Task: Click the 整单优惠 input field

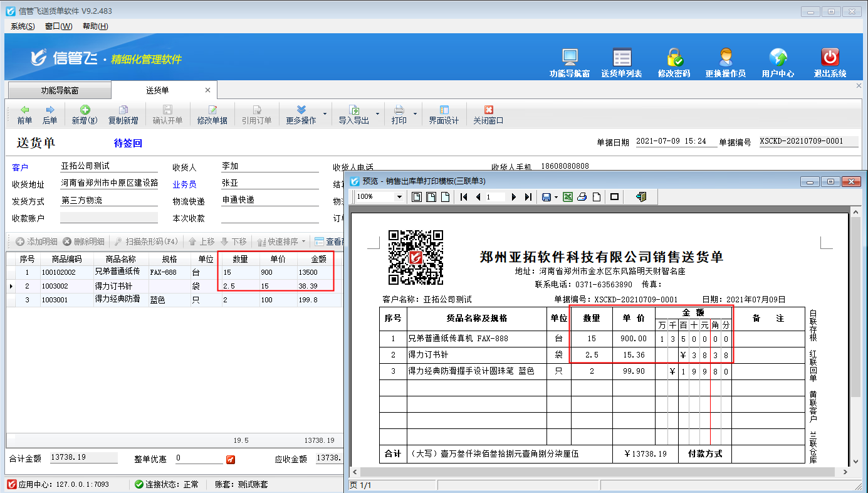Action: coord(198,459)
